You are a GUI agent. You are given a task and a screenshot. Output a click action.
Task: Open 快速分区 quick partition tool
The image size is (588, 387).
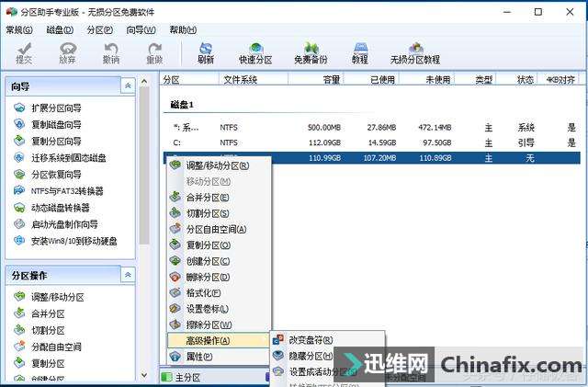pyautogui.click(x=255, y=53)
